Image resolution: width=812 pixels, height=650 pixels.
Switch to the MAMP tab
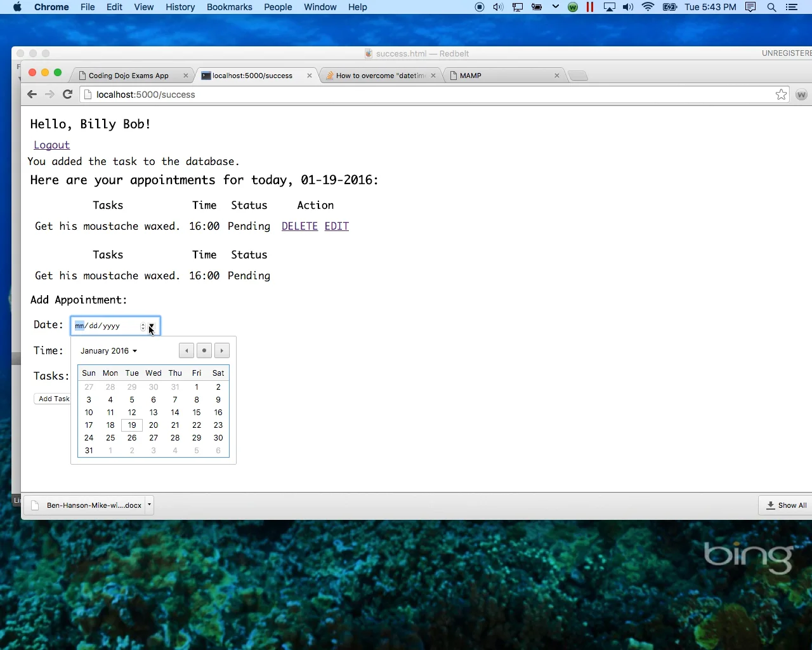coord(471,76)
